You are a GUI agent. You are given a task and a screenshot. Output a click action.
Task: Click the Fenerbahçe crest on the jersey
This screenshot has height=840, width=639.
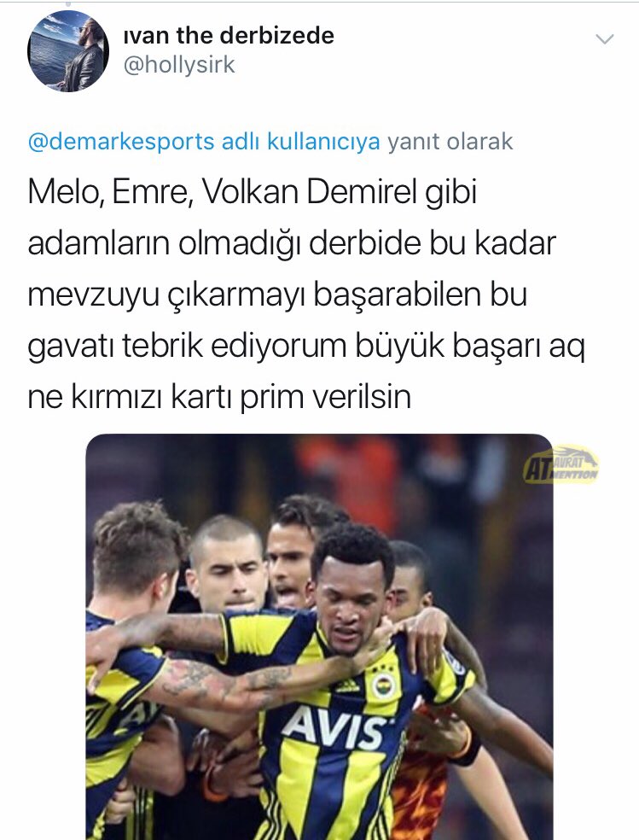click(x=383, y=685)
